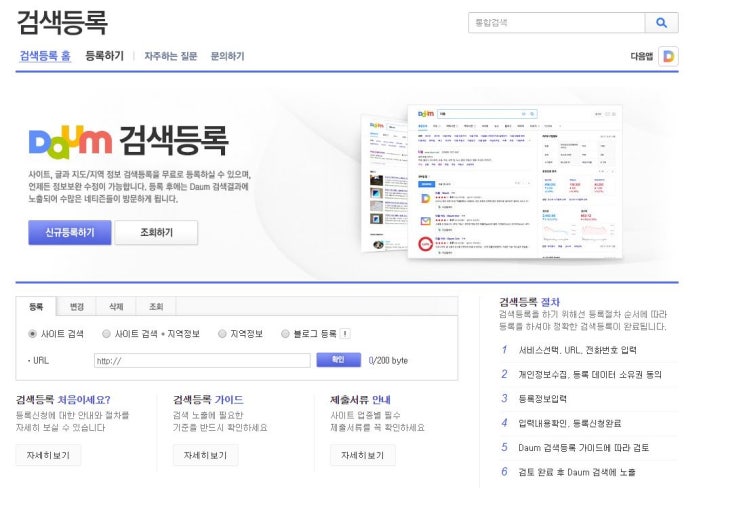Click step 5 Daum 검색등록 가이드에 따라 검토
Image resolution: width=743 pixels, height=508 pixels.
[583, 447]
